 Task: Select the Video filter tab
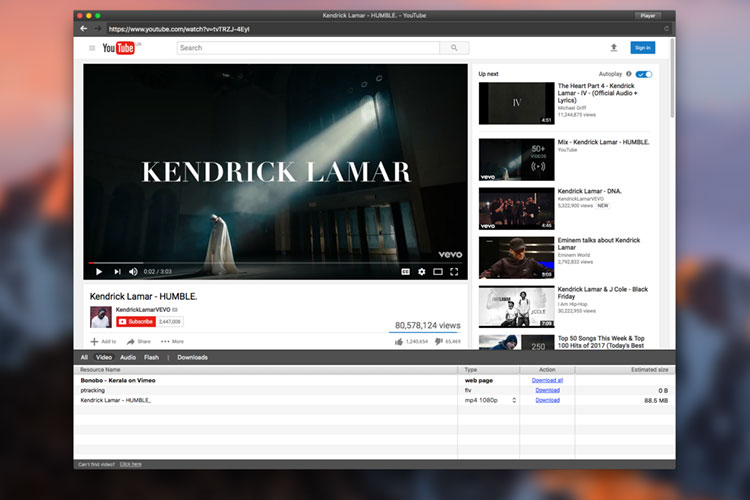pos(104,357)
